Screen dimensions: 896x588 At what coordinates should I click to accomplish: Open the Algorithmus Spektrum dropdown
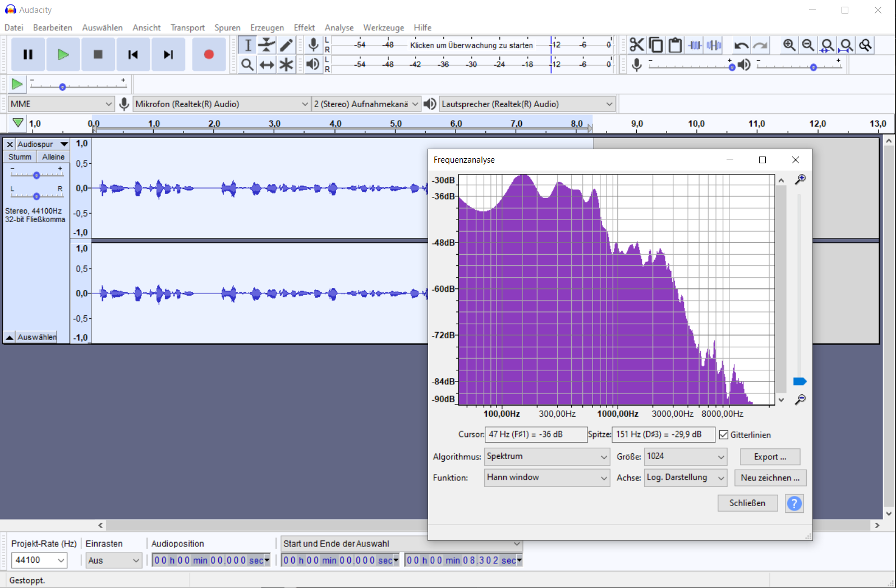[547, 457]
